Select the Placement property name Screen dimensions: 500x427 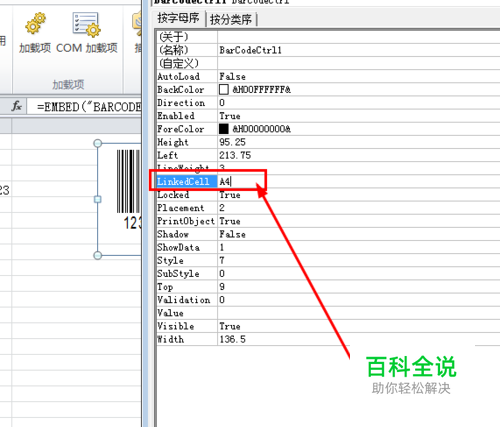click(x=181, y=208)
